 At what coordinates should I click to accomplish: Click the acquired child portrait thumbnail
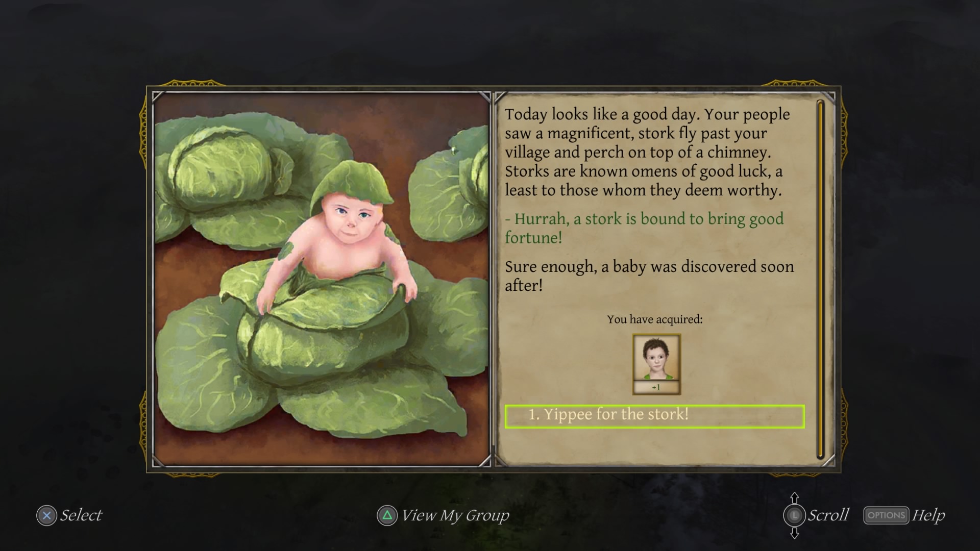point(656,358)
